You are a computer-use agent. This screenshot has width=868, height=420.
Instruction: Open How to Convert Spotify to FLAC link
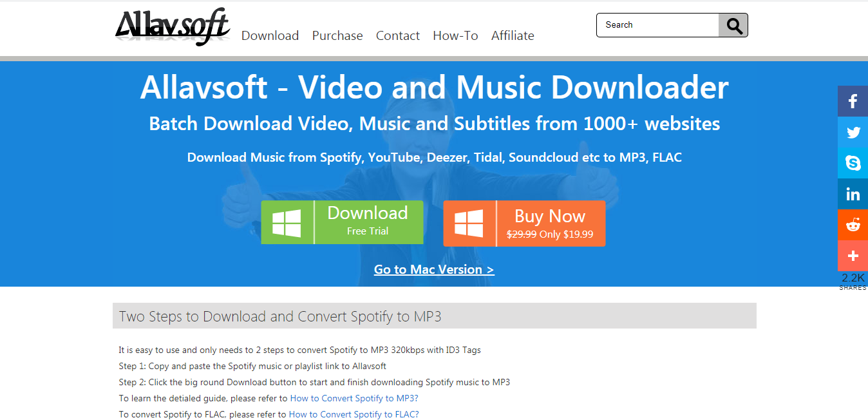pos(354,414)
